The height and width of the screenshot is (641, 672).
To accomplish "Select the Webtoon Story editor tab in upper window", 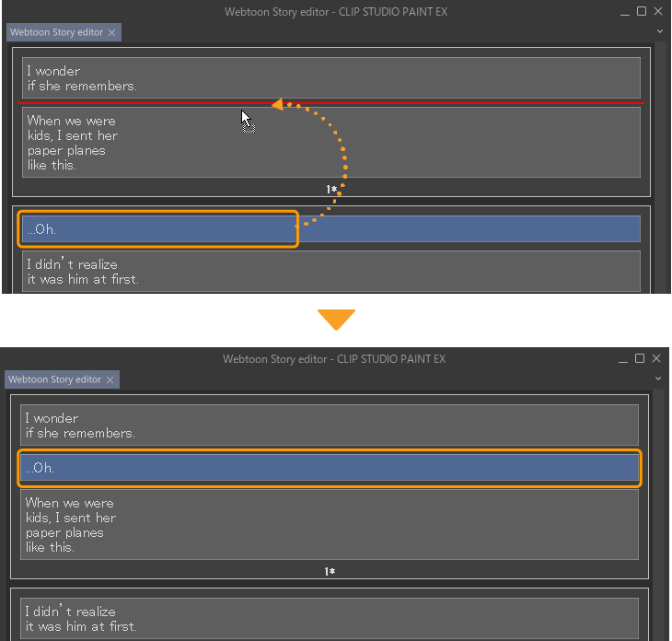I will pyautogui.click(x=56, y=32).
